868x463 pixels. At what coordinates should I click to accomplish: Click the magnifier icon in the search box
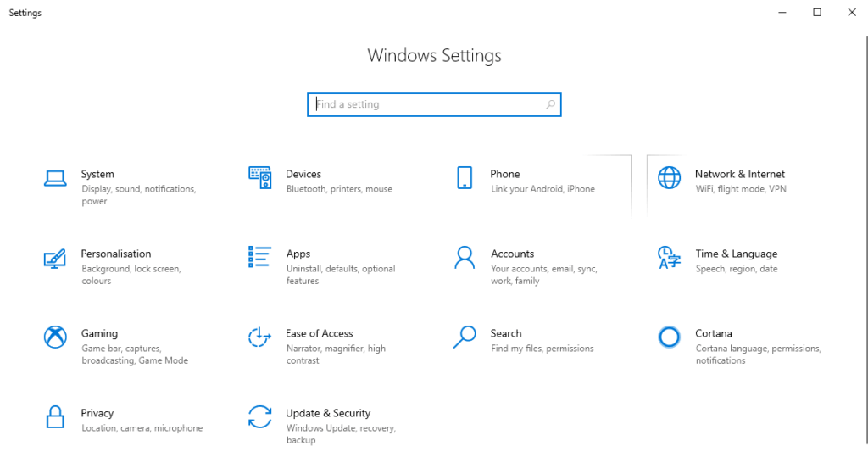point(550,104)
